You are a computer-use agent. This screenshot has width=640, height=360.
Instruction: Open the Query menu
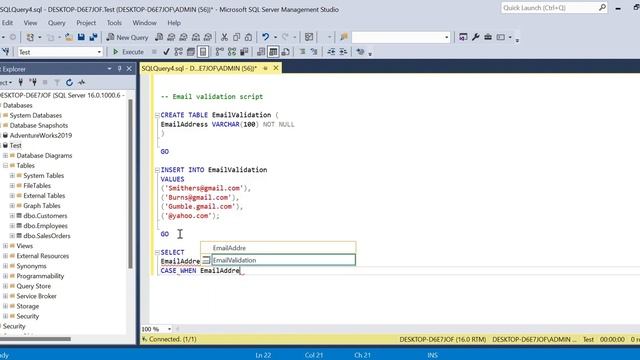[57, 23]
